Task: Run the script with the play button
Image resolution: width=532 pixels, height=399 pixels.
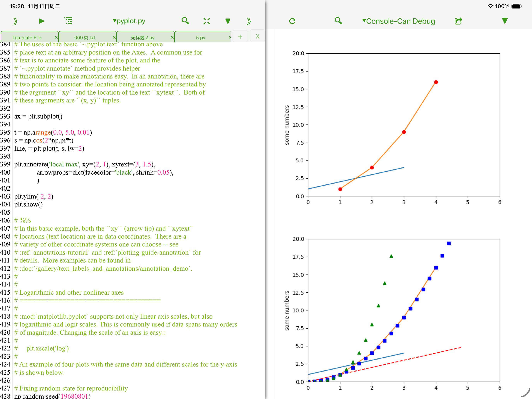Action: click(x=41, y=21)
